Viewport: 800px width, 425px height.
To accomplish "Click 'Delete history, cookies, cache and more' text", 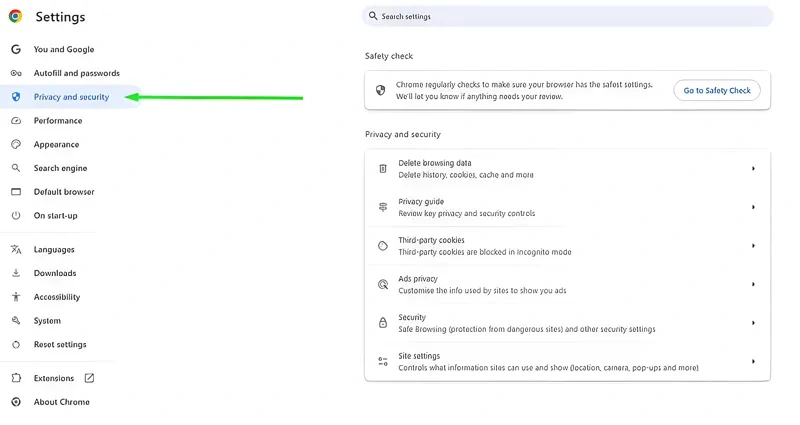I will 466,175.
